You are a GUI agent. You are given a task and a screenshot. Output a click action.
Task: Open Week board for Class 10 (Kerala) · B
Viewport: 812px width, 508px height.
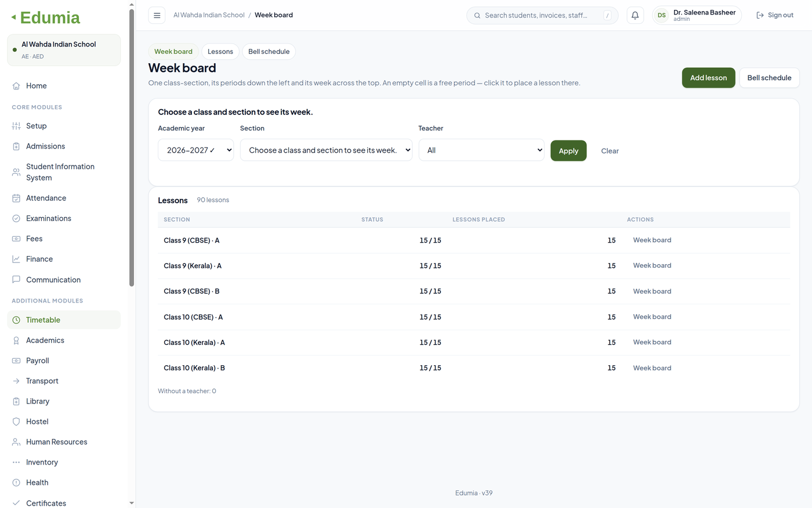click(x=652, y=368)
